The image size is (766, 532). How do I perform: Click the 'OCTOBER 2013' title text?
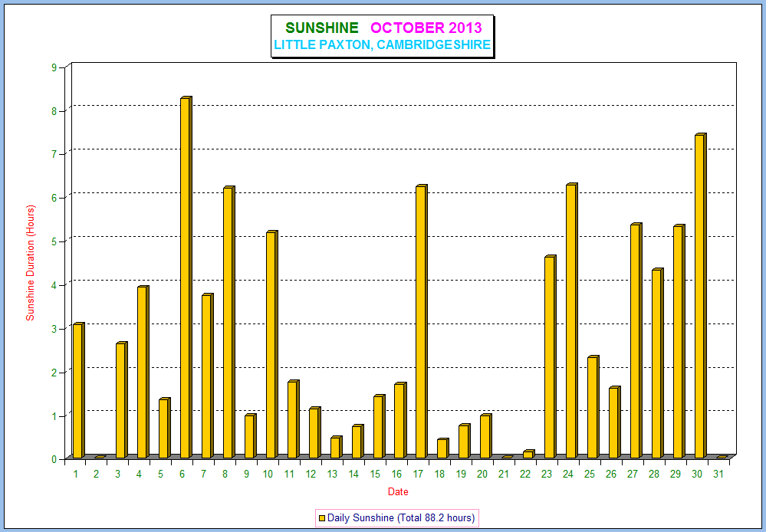pos(426,28)
